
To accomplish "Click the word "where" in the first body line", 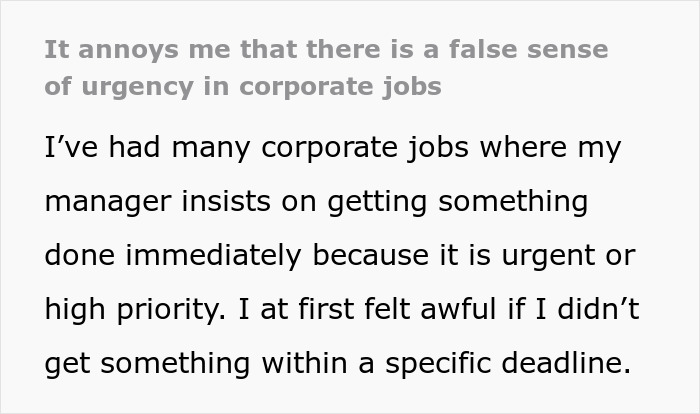I will (524, 147).
